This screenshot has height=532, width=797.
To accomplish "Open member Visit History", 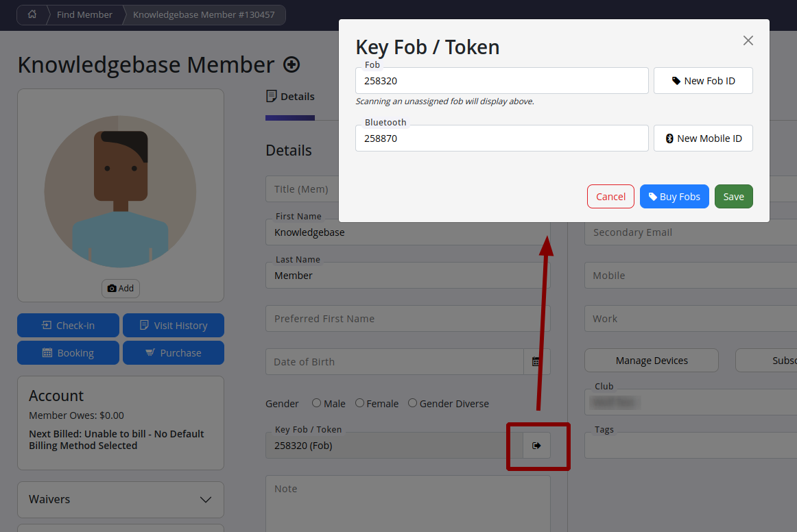I will point(174,326).
